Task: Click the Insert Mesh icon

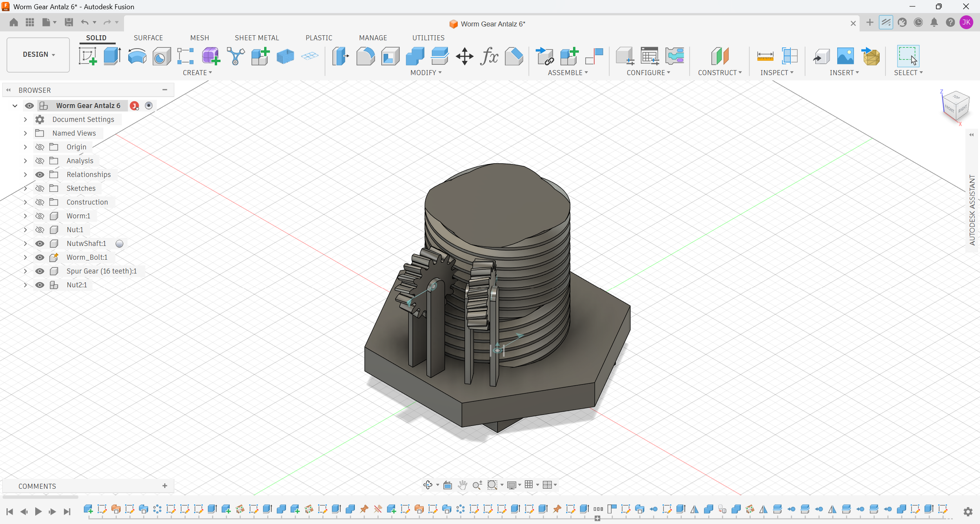Action: click(871, 56)
